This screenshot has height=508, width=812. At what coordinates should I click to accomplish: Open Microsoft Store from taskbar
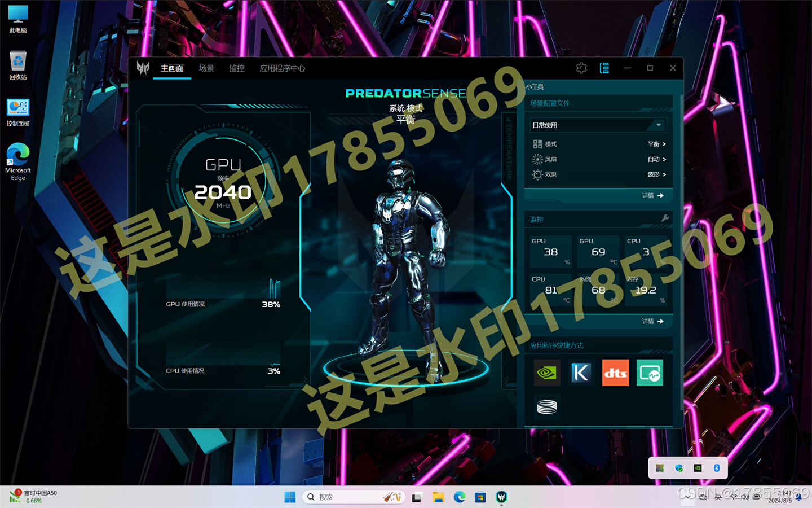pyautogui.click(x=480, y=497)
